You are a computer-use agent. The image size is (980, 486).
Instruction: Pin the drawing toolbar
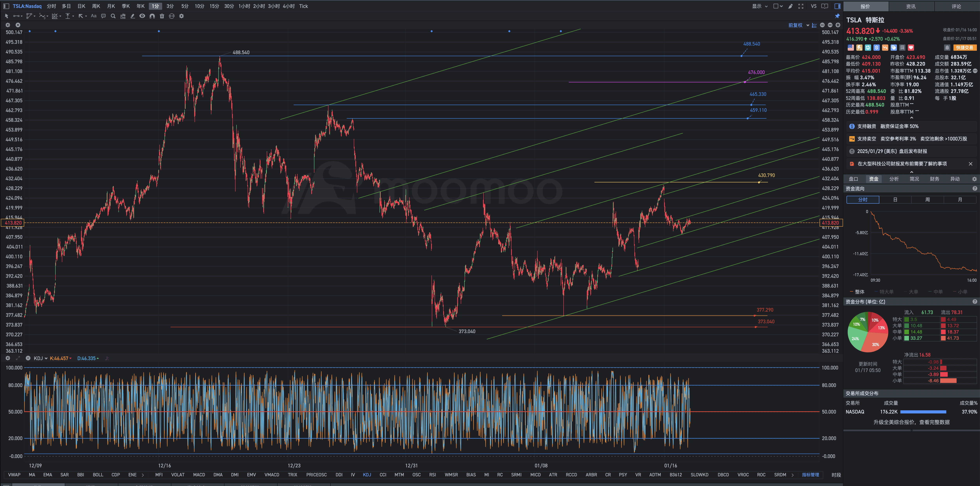pos(837,16)
